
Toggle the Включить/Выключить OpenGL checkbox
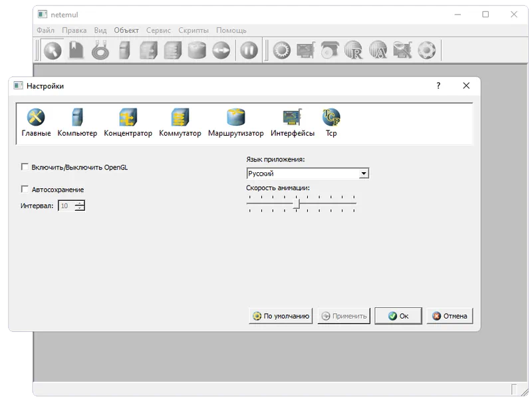pos(25,167)
